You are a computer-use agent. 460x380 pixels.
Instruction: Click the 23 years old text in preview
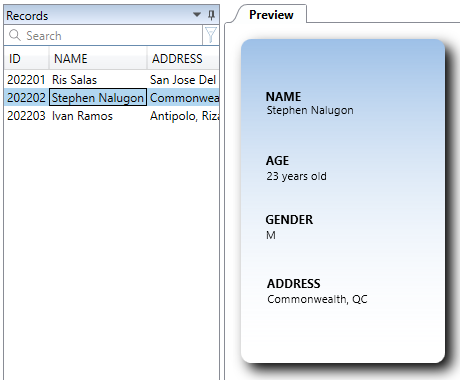click(x=296, y=176)
